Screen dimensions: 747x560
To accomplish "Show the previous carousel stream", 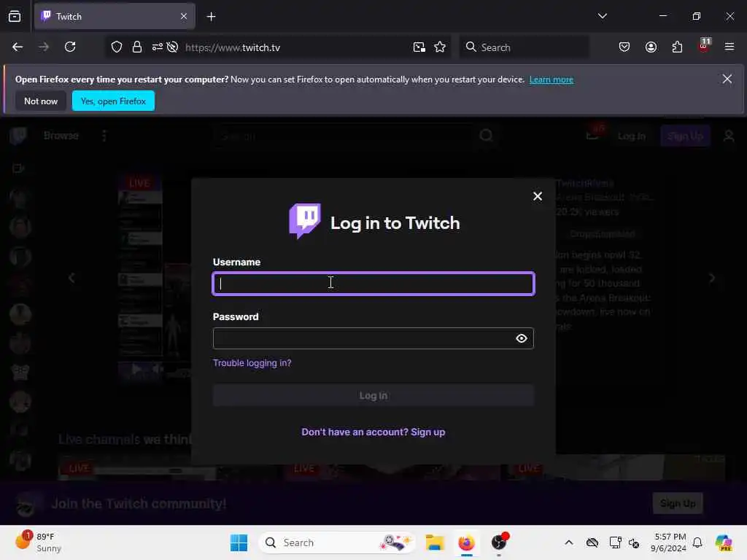I will point(72,278).
